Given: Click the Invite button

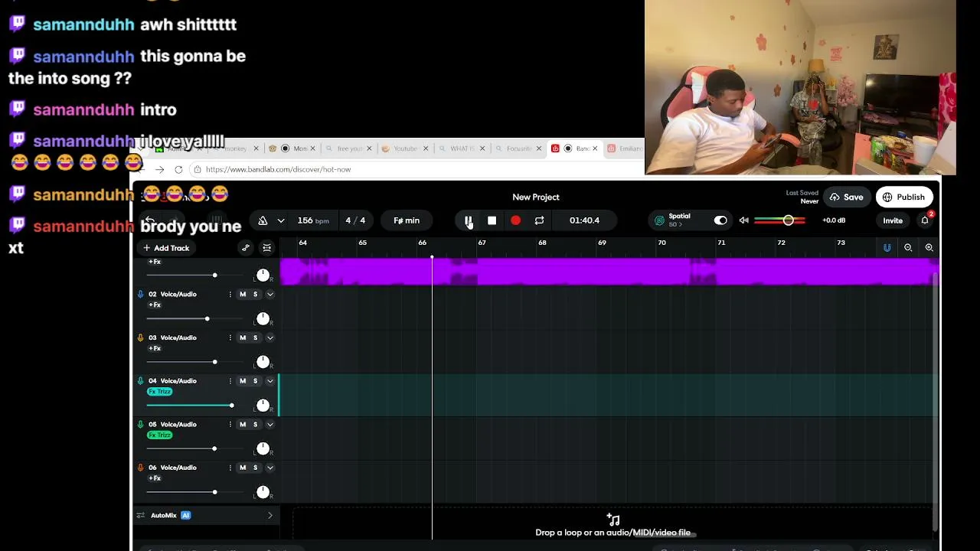Looking at the screenshot, I should tap(893, 220).
